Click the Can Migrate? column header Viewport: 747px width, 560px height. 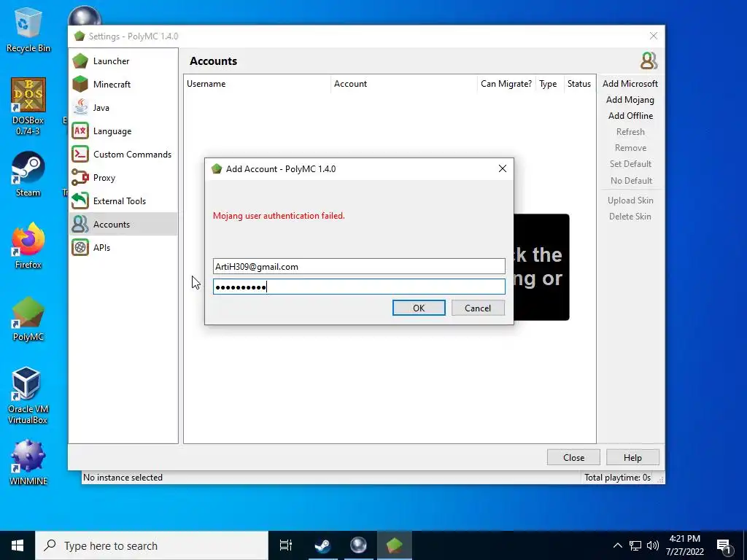point(506,84)
